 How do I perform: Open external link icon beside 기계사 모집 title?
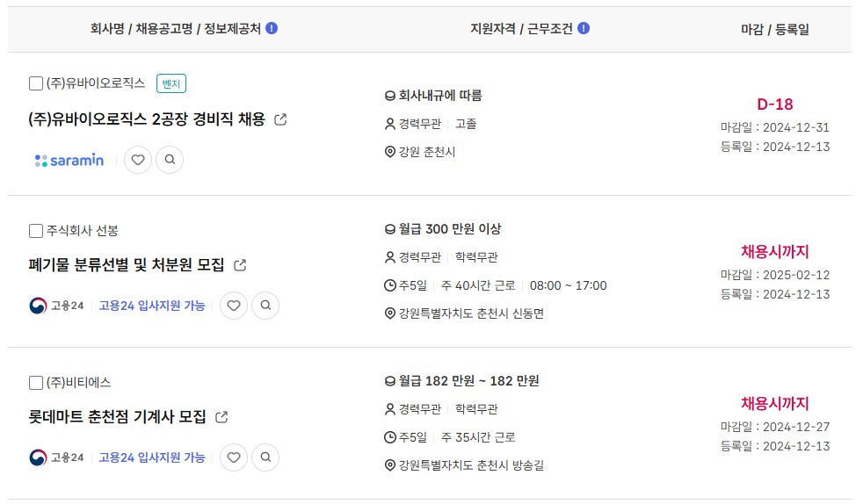[221, 417]
